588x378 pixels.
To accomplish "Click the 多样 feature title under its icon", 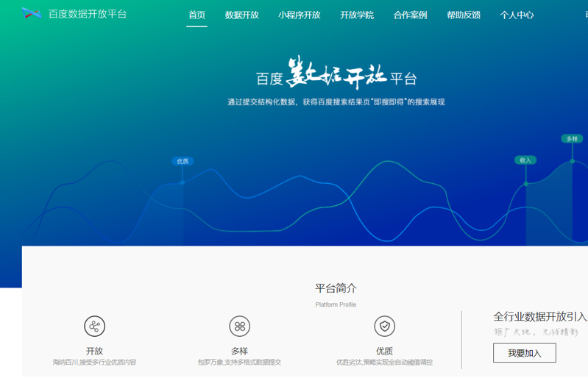I will pyautogui.click(x=240, y=351).
